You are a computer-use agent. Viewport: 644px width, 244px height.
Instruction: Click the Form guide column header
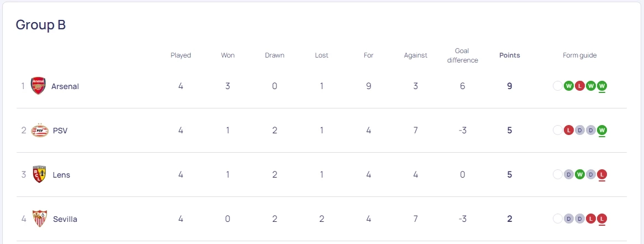[579, 55]
